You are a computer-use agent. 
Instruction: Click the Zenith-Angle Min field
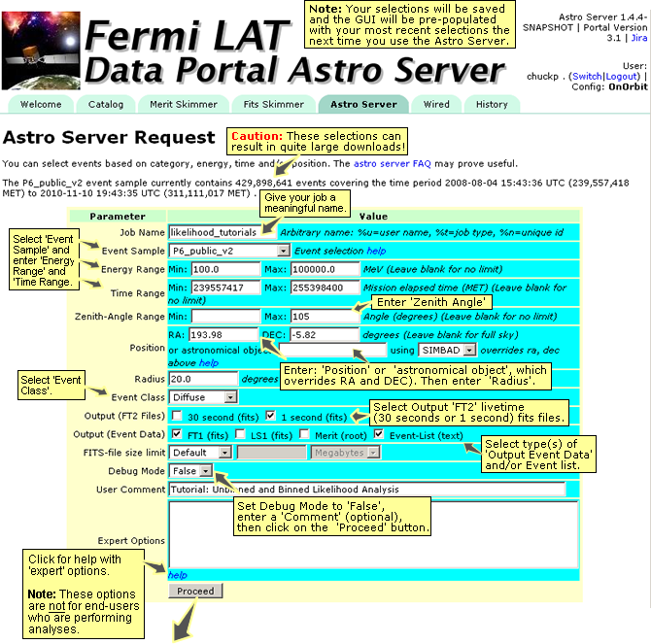[225, 317]
